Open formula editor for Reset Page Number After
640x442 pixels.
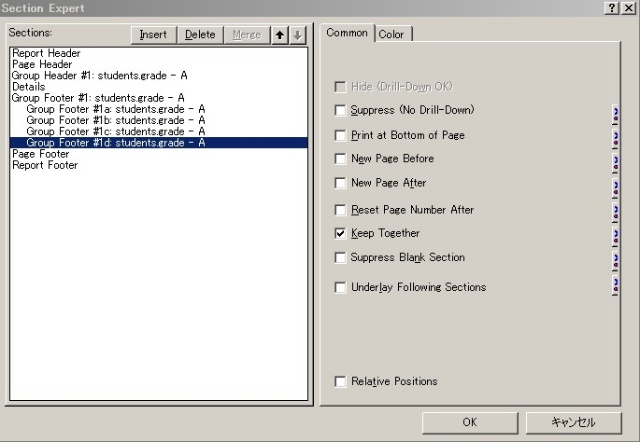pyautogui.click(x=615, y=212)
